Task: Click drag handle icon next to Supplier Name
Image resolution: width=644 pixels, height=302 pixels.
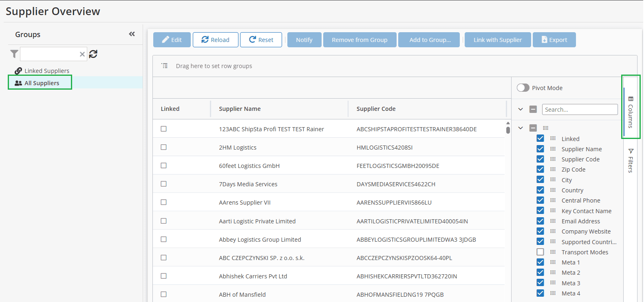Action: pyautogui.click(x=553, y=149)
